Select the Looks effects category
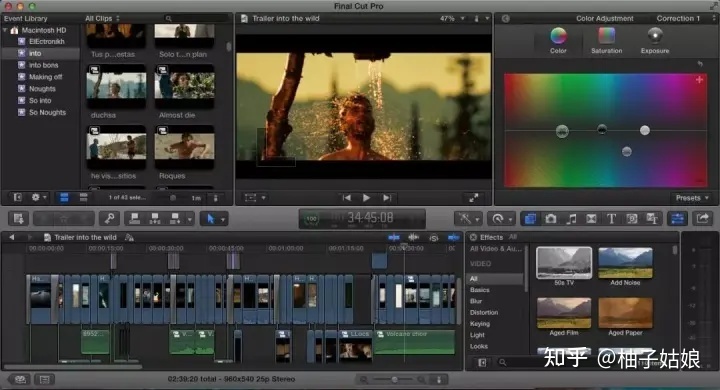 pyautogui.click(x=478, y=346)
